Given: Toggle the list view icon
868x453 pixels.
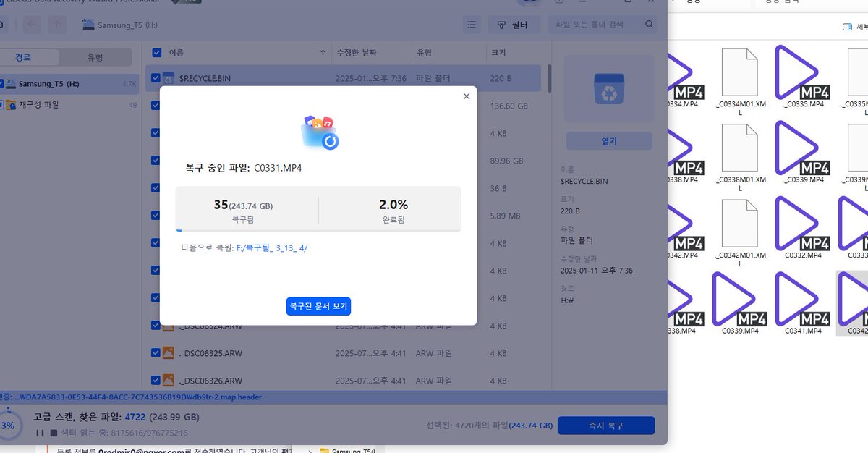Looking at the screenshot, I should click(472, 25).
